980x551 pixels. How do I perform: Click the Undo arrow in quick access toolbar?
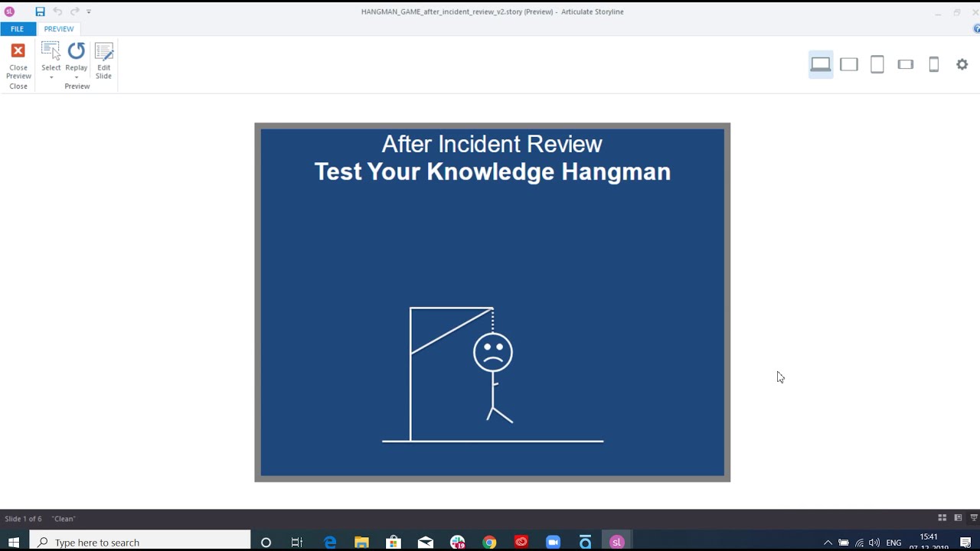click(x=57, y=11)
